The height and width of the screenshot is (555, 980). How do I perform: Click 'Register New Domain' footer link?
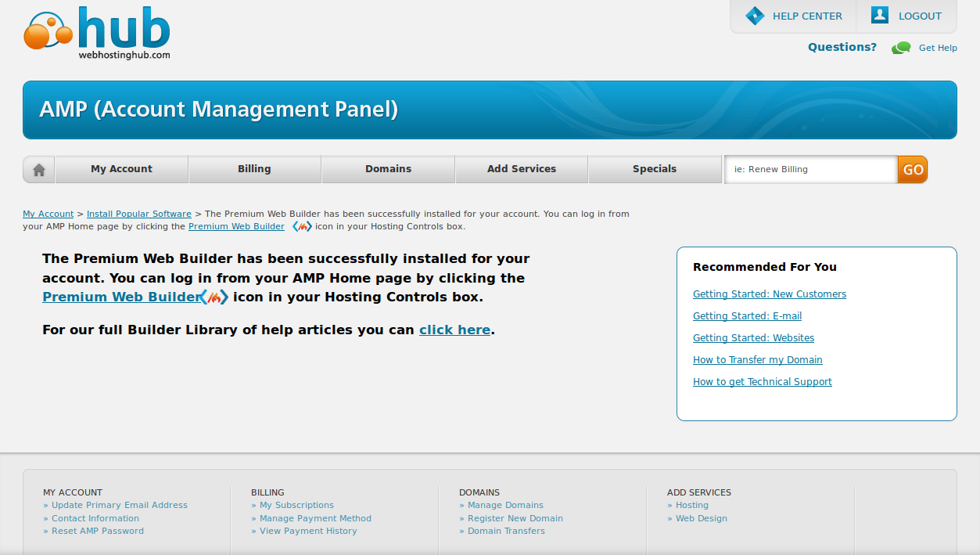coord(515,518)
